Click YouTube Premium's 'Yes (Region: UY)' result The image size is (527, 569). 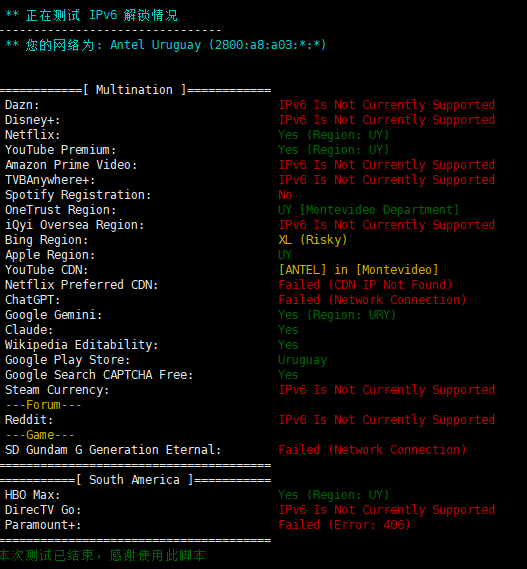point(334,150)
